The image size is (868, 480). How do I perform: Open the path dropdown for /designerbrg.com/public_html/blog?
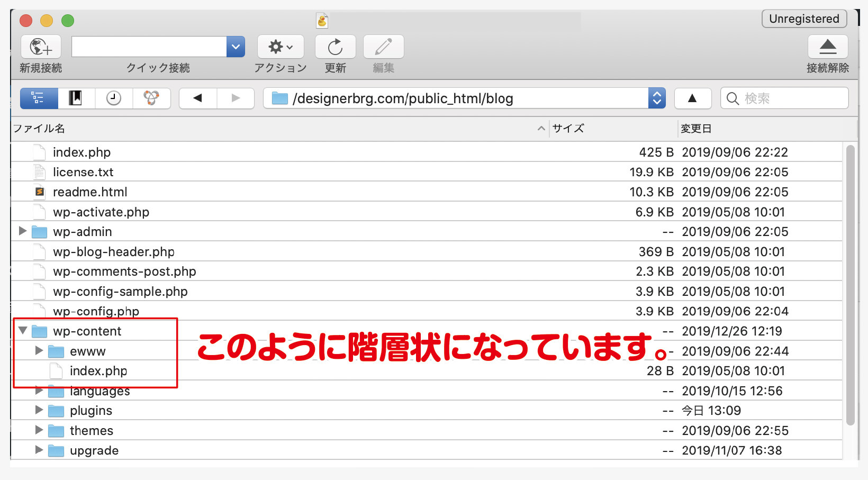pyautogui.click(x=656, y=98)
